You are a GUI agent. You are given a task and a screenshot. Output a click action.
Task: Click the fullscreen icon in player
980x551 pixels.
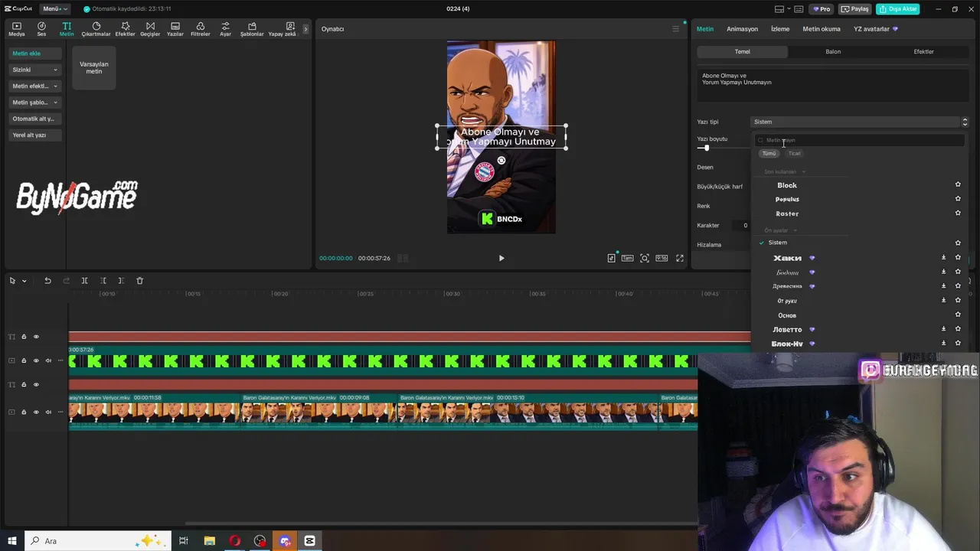(x=679, y=258)
